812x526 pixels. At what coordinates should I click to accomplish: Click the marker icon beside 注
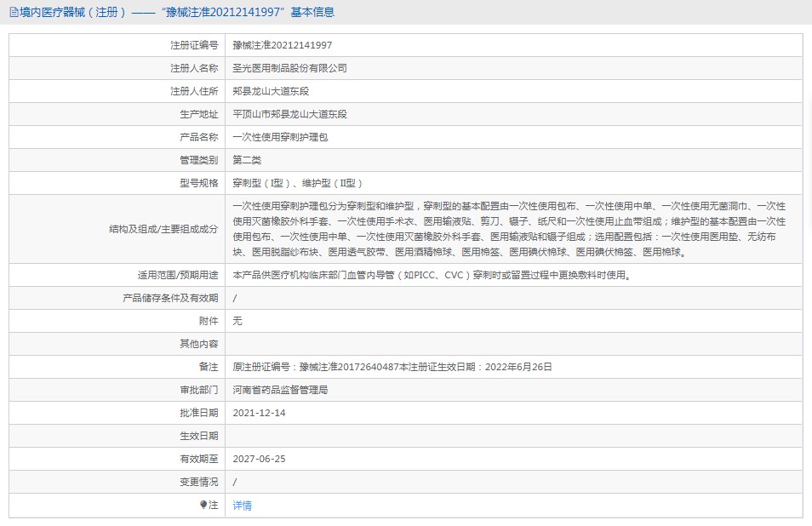[x=203, y=505]
